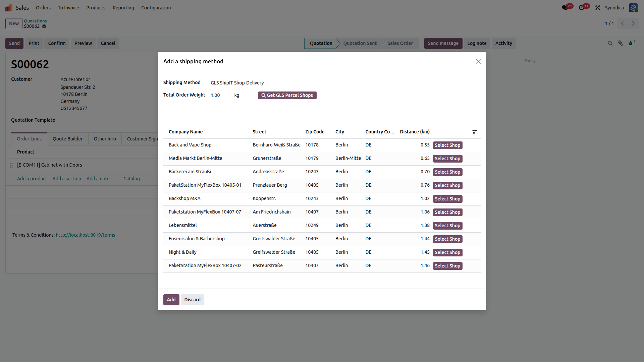Go to the next record arrow
The width and height of the screenshot is (644, 362).
[x=633, y=23]
